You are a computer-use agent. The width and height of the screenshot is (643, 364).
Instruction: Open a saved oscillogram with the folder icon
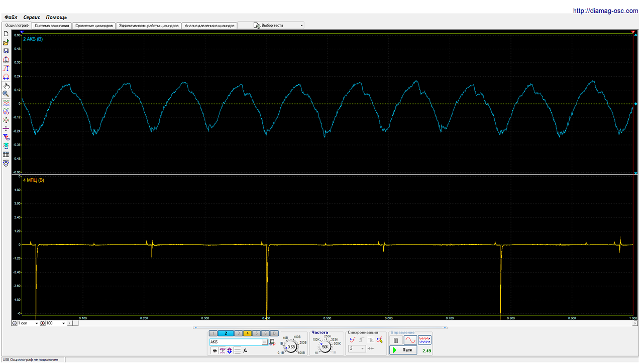[6, 42]
